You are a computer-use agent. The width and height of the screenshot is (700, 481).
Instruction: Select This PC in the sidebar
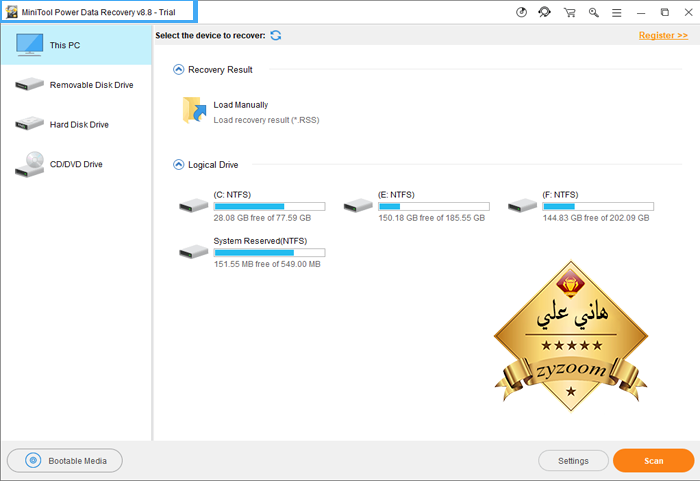(76, 45)
